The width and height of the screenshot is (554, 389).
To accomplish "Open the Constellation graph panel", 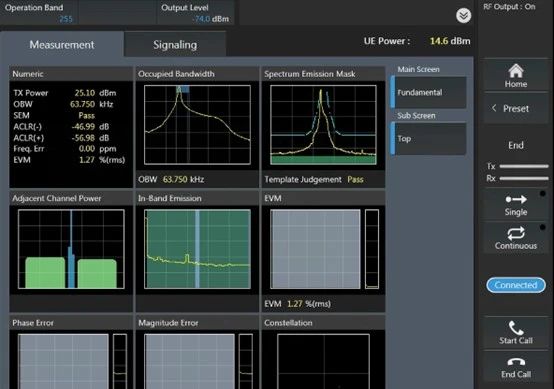I will [x=323, y=361].
